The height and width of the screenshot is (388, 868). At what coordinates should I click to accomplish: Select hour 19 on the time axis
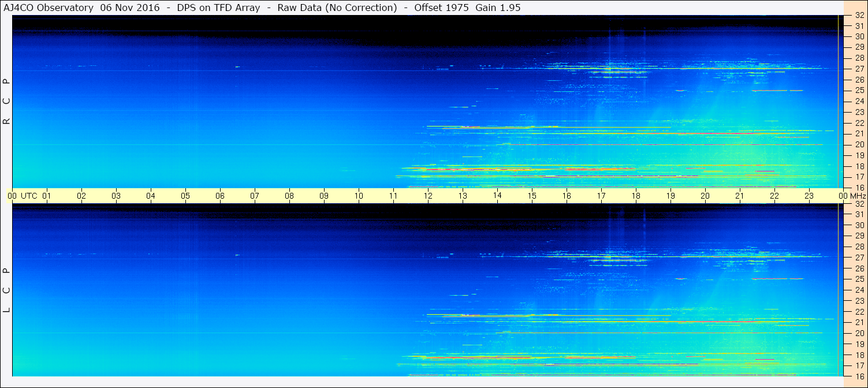pos(670,196)
